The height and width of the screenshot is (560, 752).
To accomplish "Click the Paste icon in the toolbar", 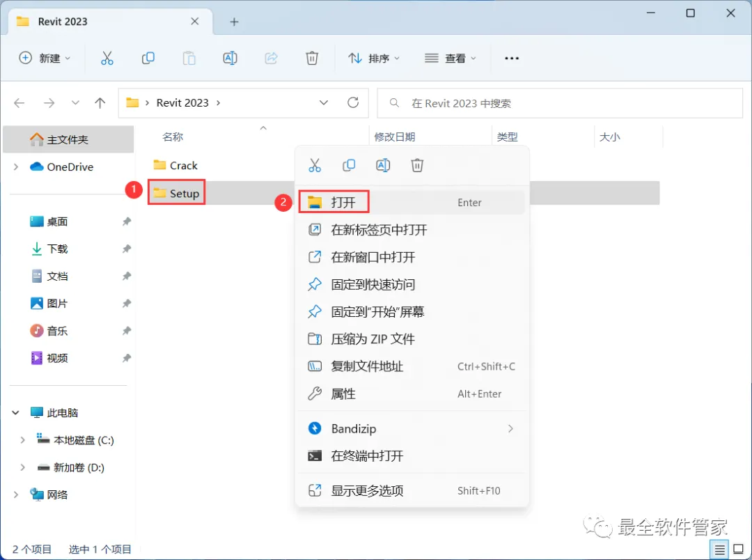I will (x=189, y=58).
